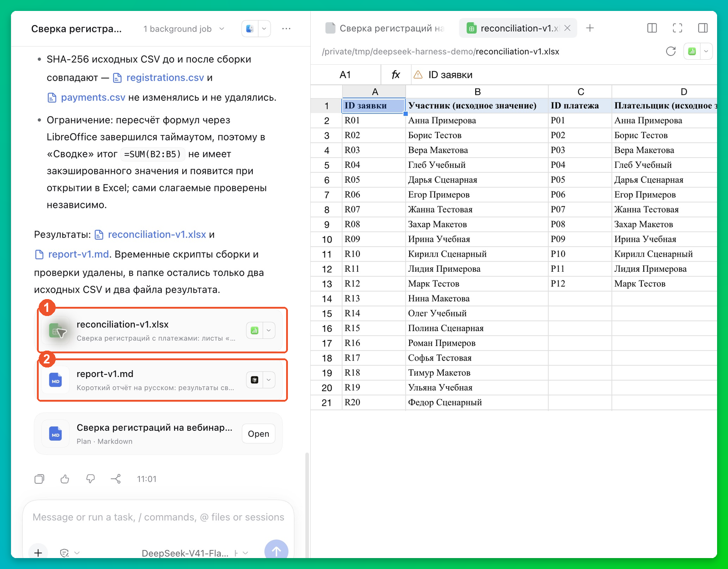Screen dimensions: 728x569
Task: Open dropdown arrow on reconciliation-v1.xlsx card
Action: coord(269,330)
